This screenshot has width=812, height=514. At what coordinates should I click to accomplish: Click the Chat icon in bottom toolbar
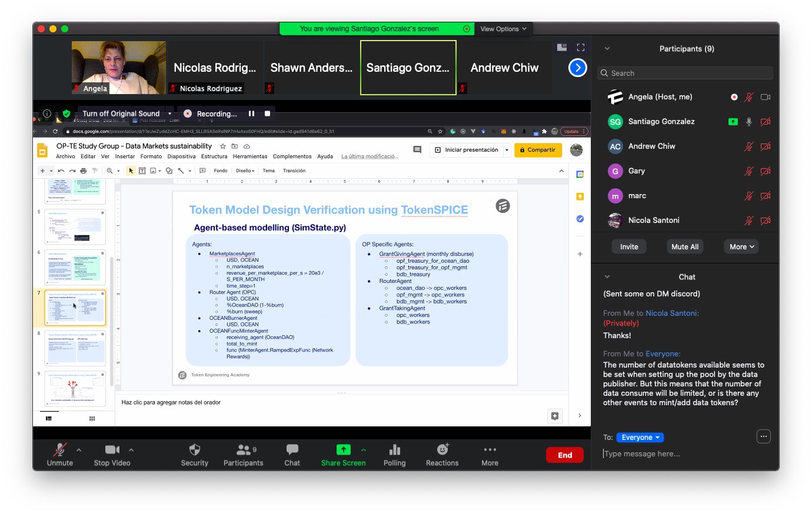[292, 450]
